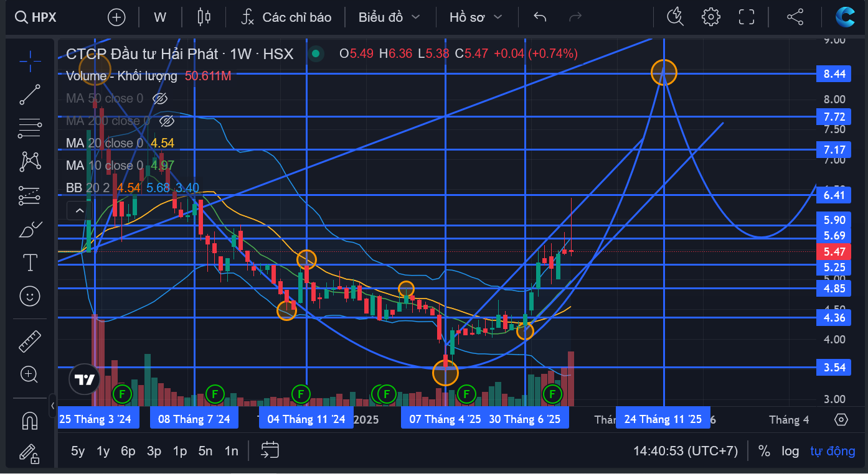Set range to 5n

pos(205,451)
